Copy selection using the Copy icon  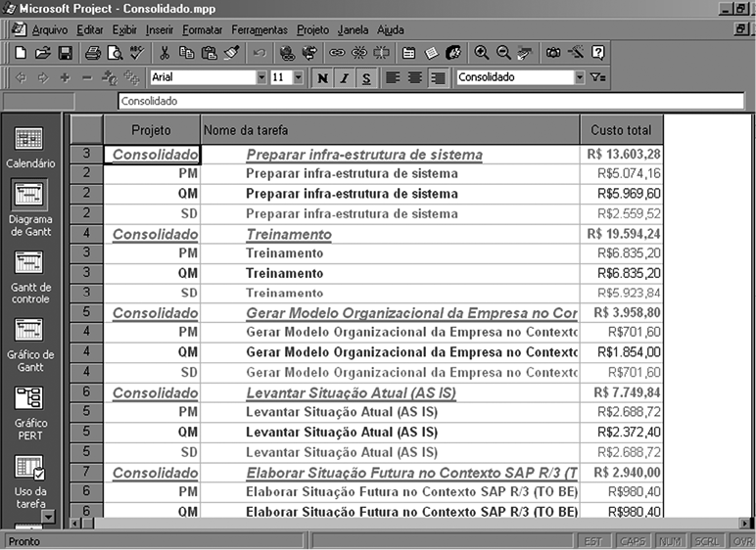pos(187,53)
